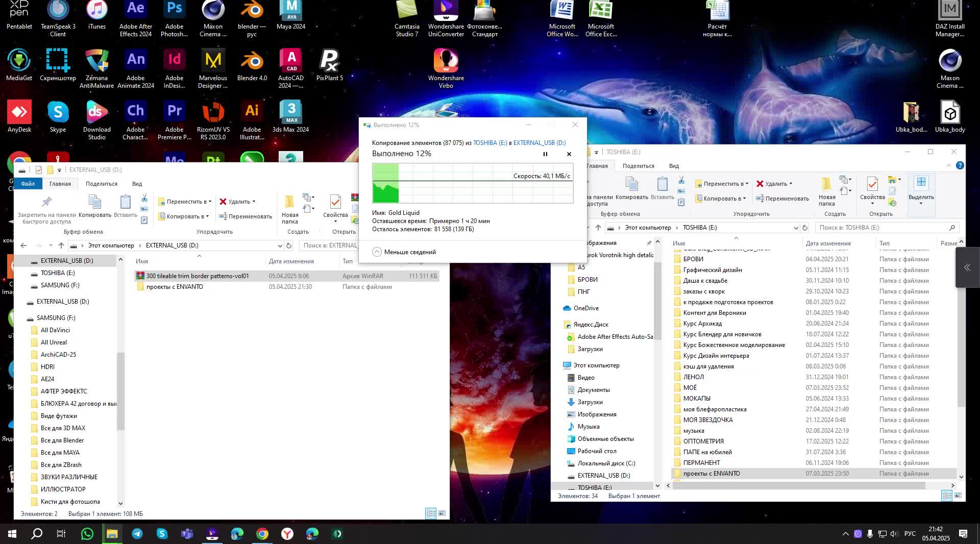This screenshot has width=980, height=544.
Task: Show hidden system tray icons
Action: 846,534
